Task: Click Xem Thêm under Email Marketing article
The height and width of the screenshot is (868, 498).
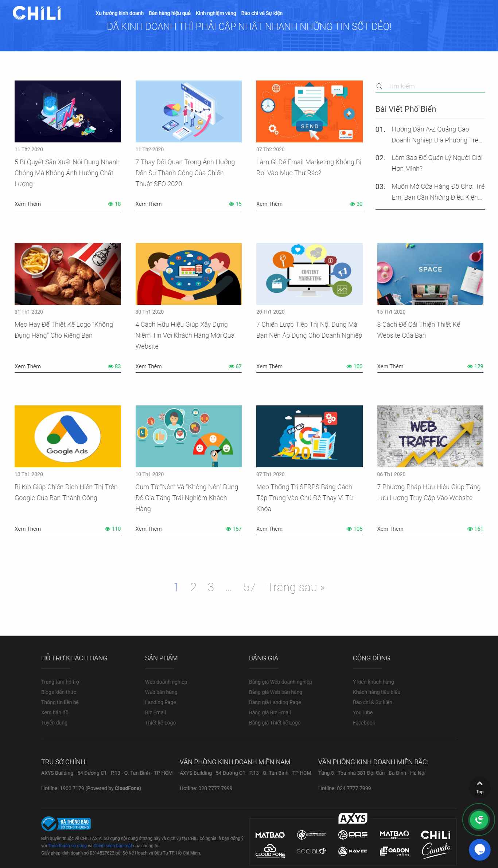Action: click(269, 204)
